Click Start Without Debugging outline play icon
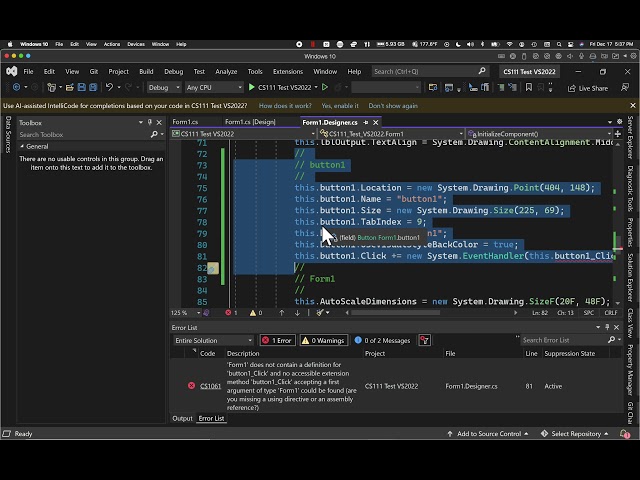 point(325,87)
